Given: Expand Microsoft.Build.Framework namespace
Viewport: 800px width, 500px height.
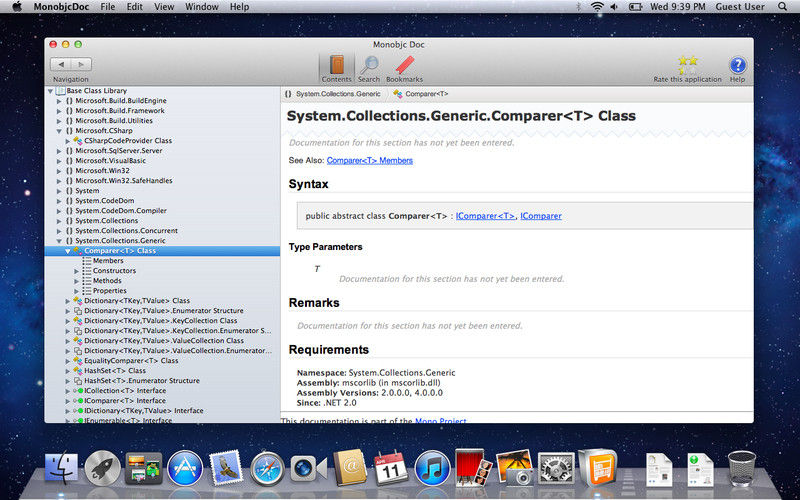Looking at the screenshot, I should [x=59, y=111].
